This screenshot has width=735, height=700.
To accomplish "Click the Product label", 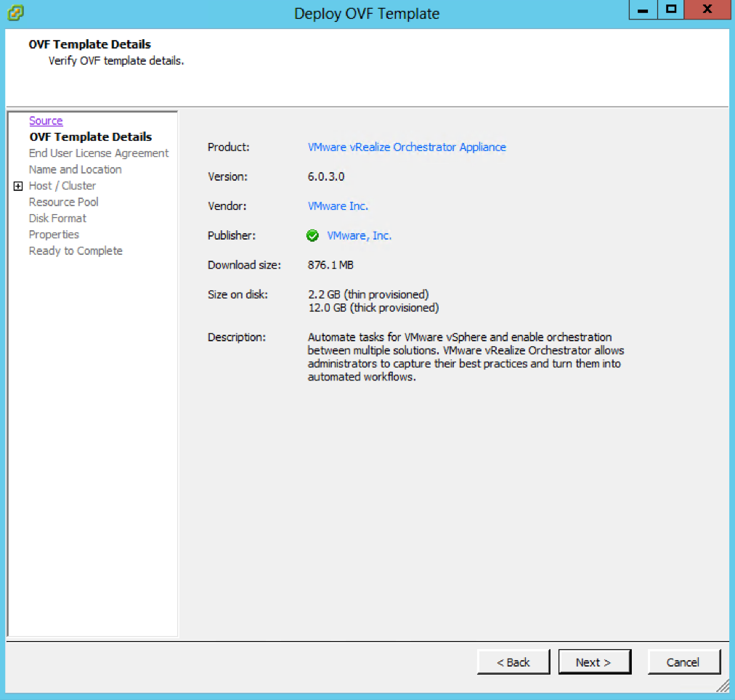I will click(x=229, y=147).
